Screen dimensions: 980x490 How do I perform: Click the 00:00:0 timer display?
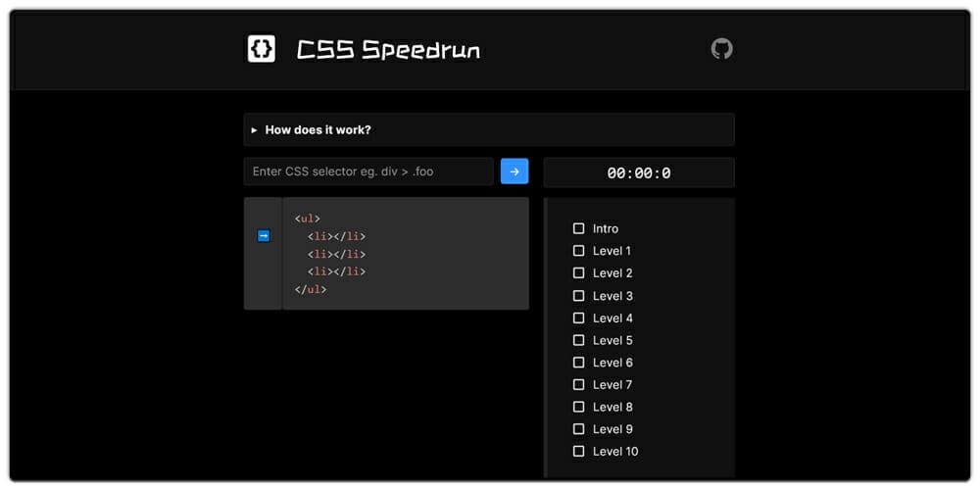pos(639,172)
